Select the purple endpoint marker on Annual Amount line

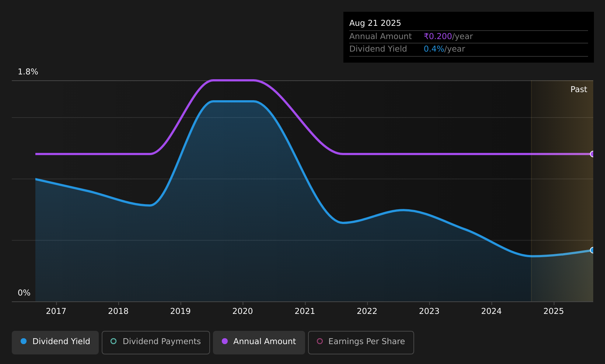coord(592,154)
